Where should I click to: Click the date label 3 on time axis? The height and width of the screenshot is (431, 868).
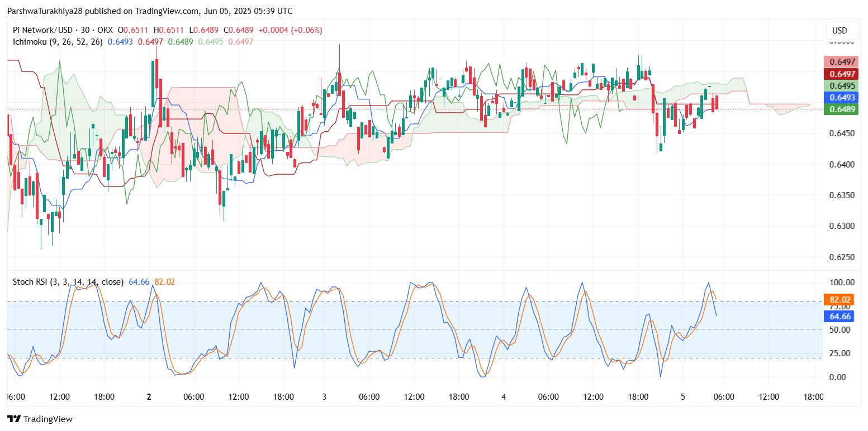pos(324,397)
